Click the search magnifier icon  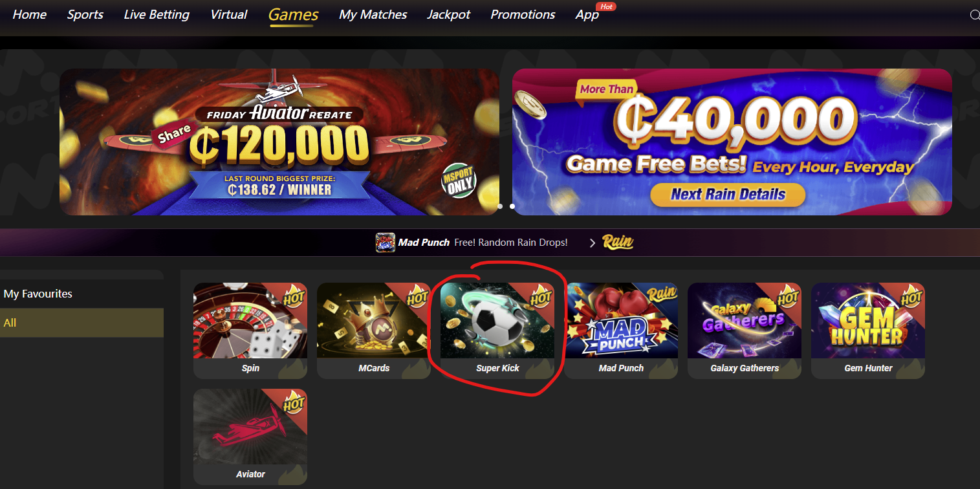click(x=975, y=15)
